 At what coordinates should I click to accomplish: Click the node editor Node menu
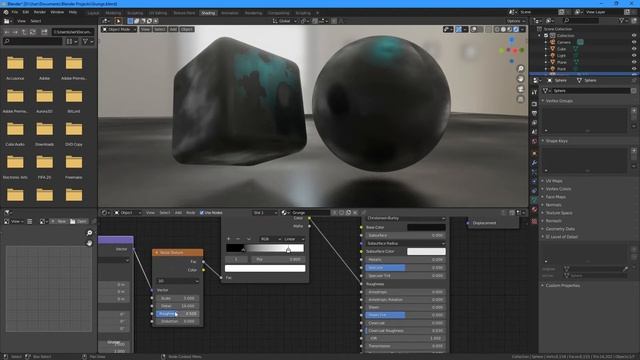(191, 213)
